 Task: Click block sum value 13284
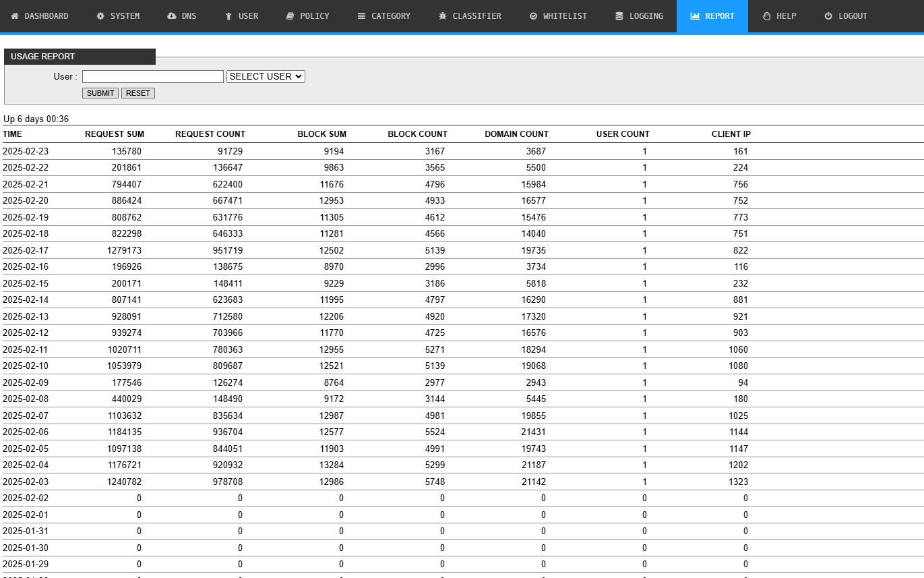[332, 465]
